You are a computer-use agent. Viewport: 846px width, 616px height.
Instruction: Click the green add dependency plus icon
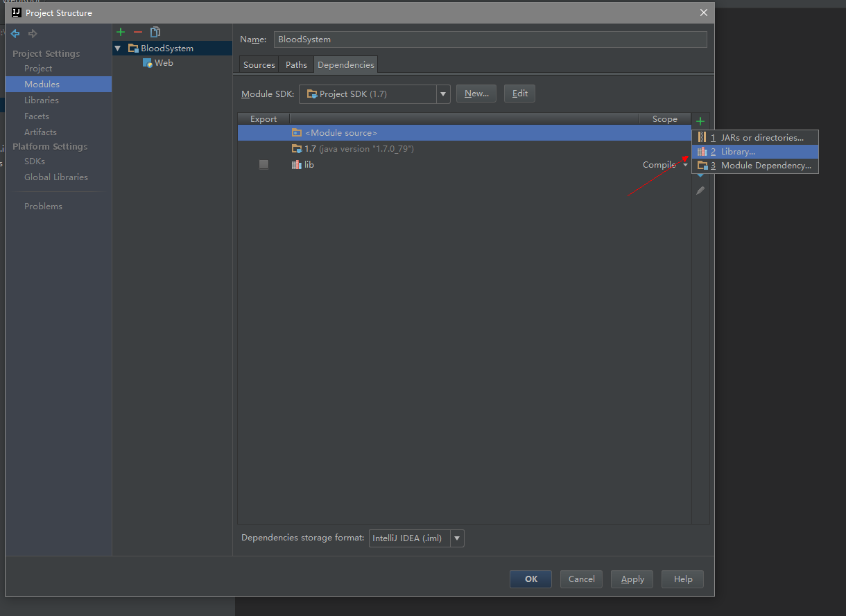700,121
